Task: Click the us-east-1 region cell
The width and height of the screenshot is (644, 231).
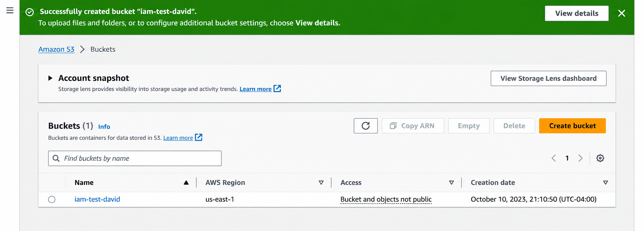Action: pos(220,199)
